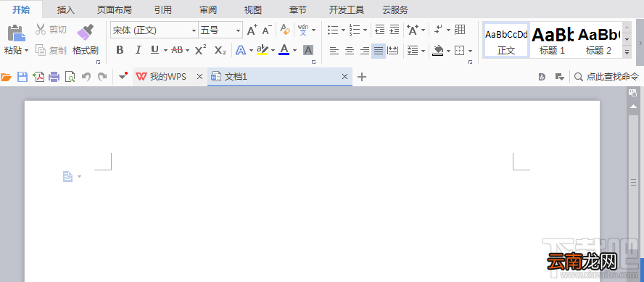Screen dimensions: 644x282
Task: Open font dialog launcher corner arrow
Action: click(314, 62)
